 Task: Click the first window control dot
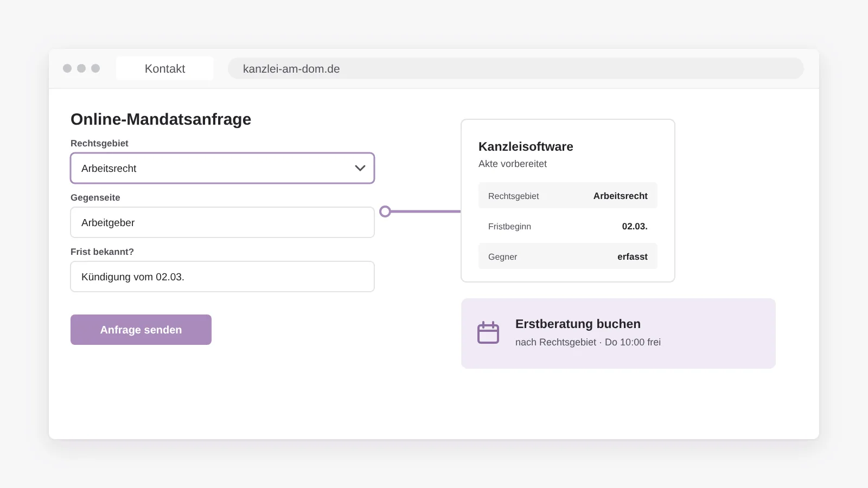[x=67, y=68]
